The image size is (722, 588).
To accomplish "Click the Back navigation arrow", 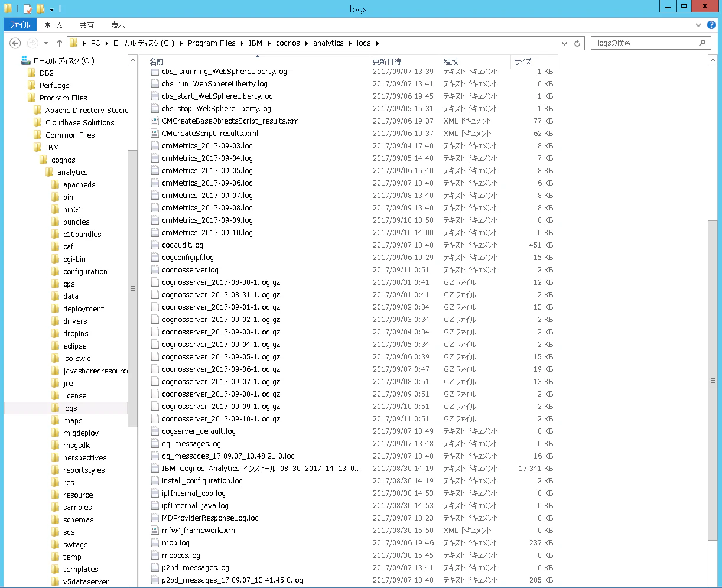I will [15, 43].
